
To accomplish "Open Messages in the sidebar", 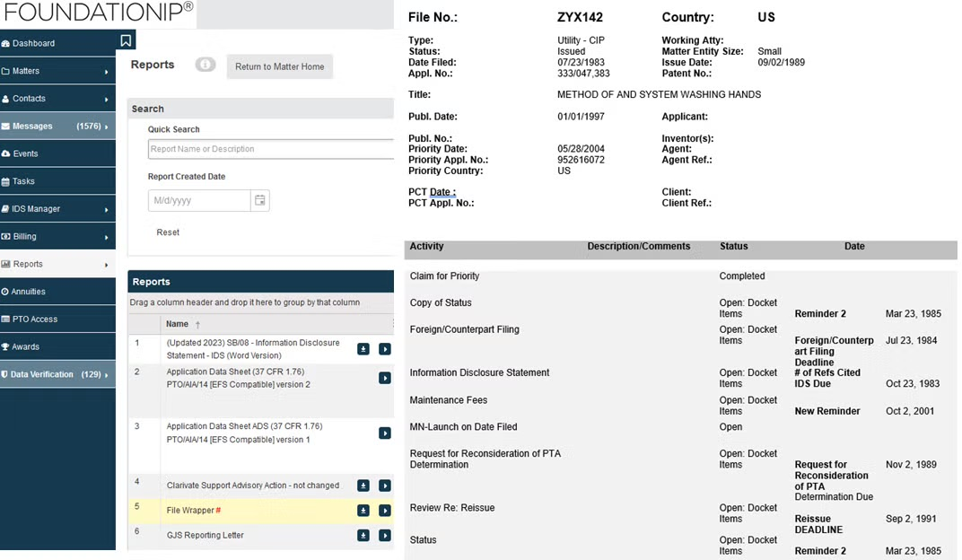I will point(57,126).
